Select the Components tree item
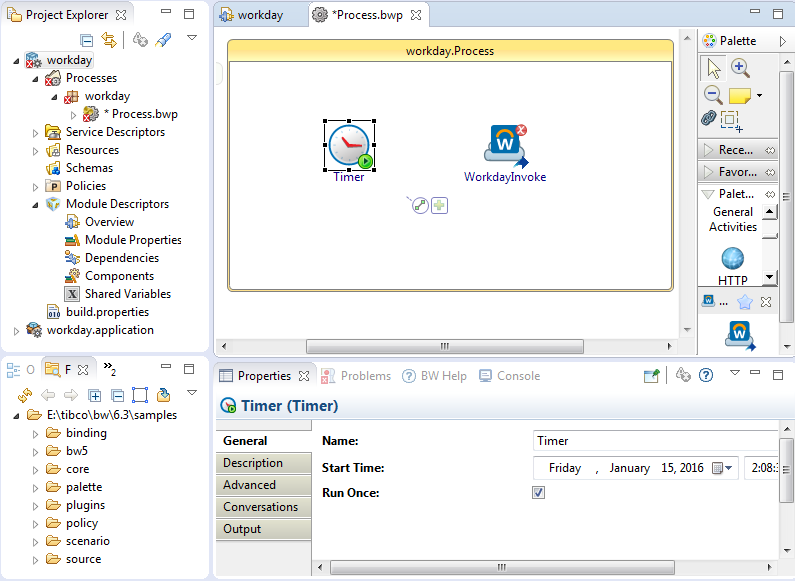 tap(119, 276)
